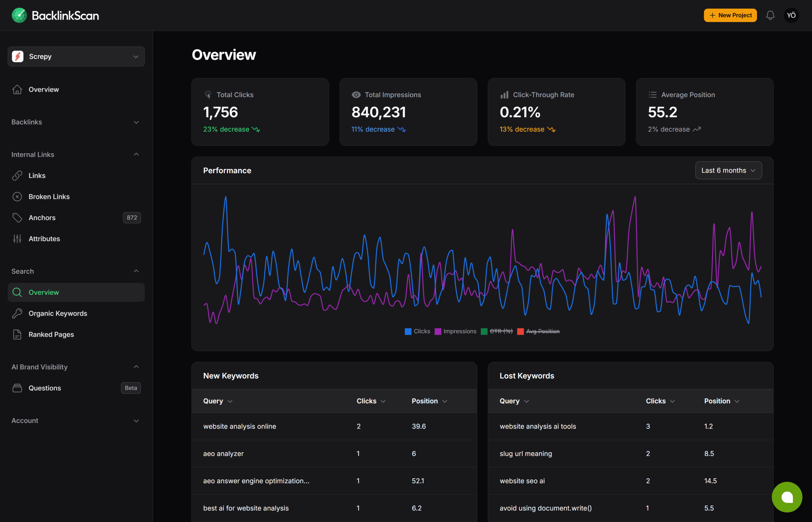Open the Attributes page in sidebar
The width and height of the screenshot is (812, 522).
76,239
